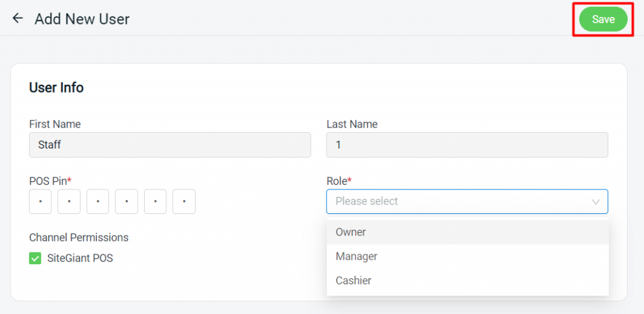Select the third POS Pin digit box
This screenshot has height=314, width=644.
pyautogui.click(x=97, y=201)
